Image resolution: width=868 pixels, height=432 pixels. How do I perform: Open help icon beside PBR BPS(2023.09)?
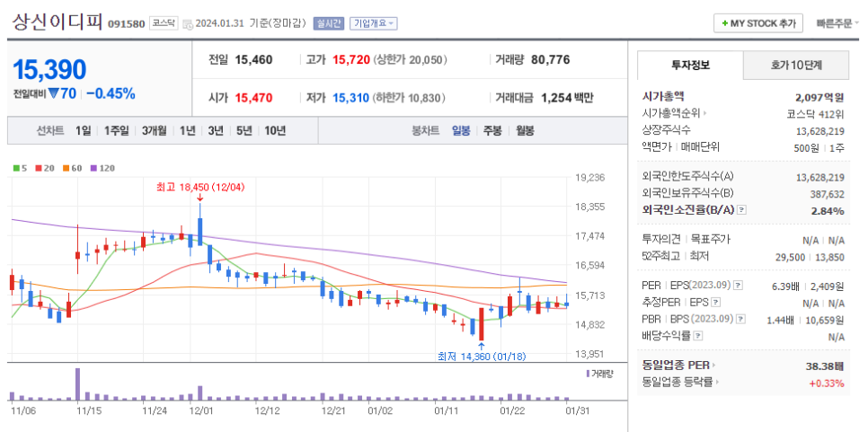click(740, 319)
